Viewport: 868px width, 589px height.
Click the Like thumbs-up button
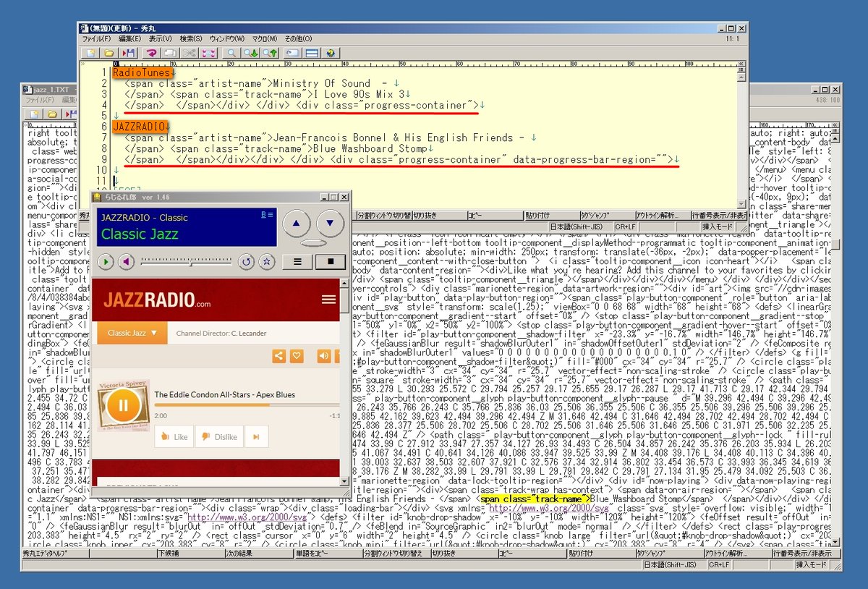[174, 436]
